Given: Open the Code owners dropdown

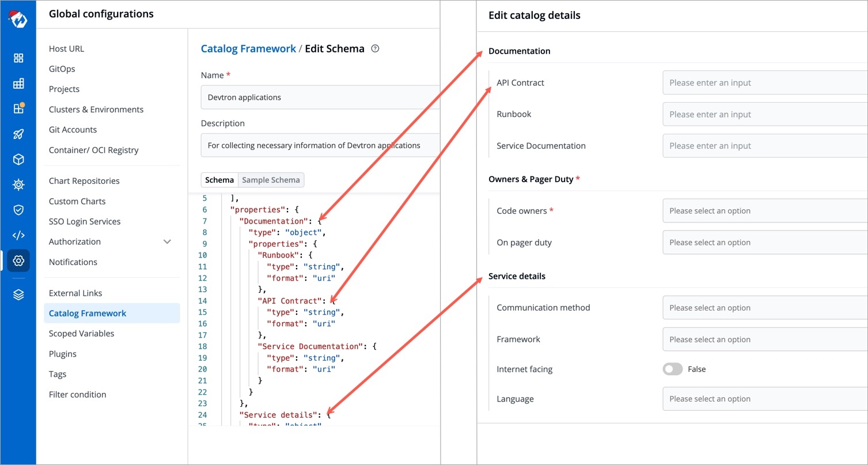Looking at the screenshot, I should tap(765, 211).
